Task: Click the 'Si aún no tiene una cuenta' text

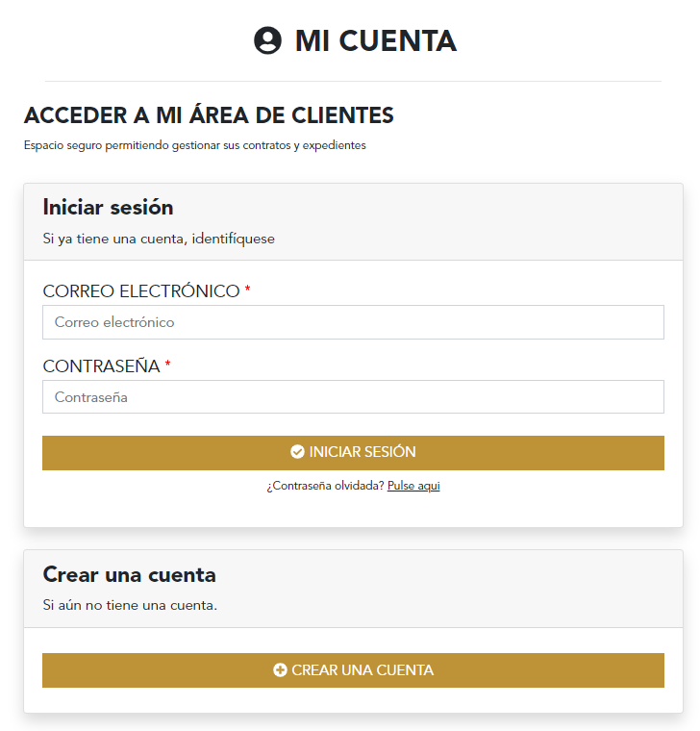Action: click(130, 605)
